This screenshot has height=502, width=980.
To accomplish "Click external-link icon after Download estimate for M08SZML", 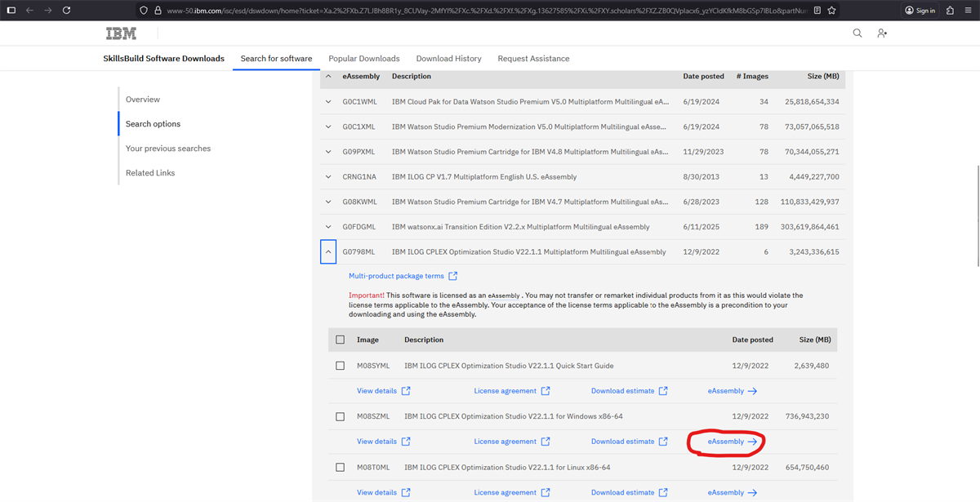I will tap(663, 442).
